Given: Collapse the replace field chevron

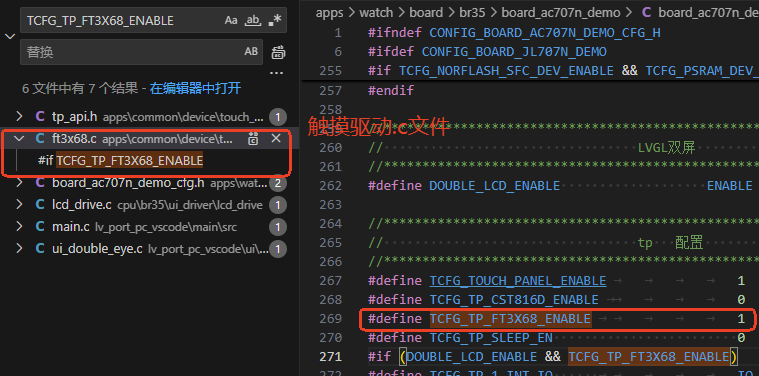Looking at the screenshot, I should point(10,36).
